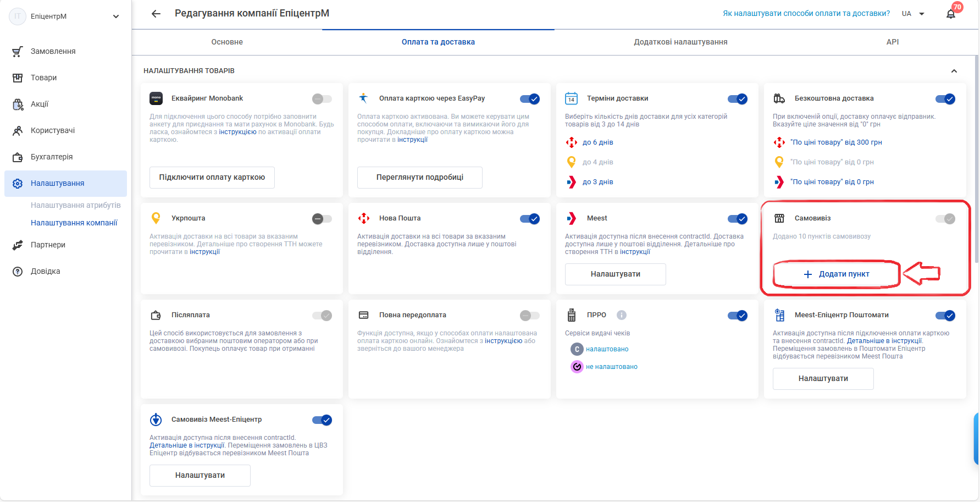Toggle the Повна передоплата switch
Image resolution: width=980 pixels, height=502 pixels.
point(530,316)
